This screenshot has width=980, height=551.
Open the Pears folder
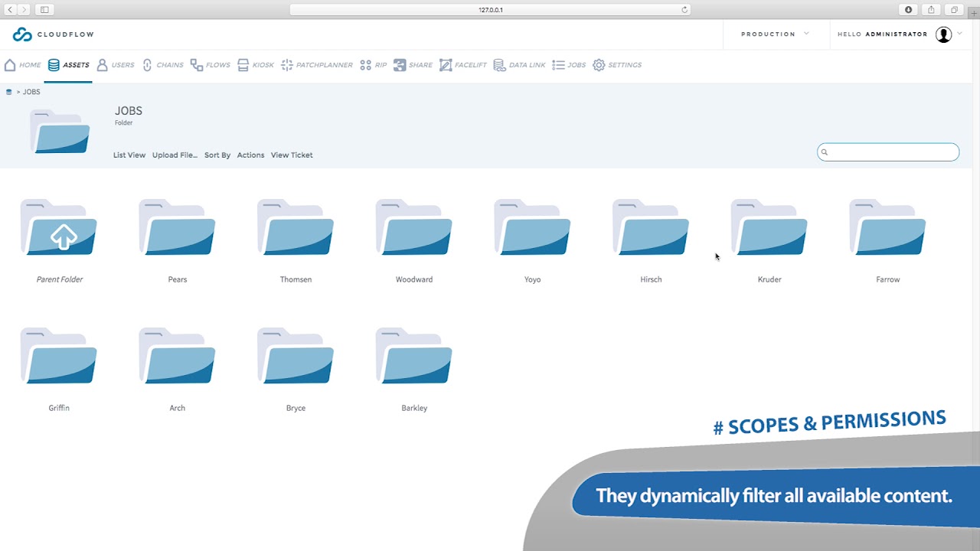pos(177,227)
